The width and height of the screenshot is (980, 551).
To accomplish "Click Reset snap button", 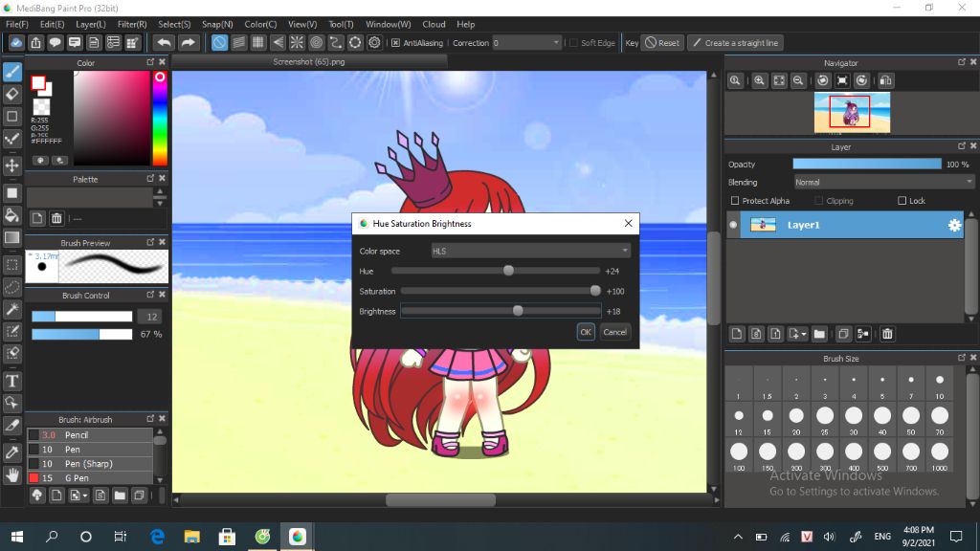I will pos(662,42).
